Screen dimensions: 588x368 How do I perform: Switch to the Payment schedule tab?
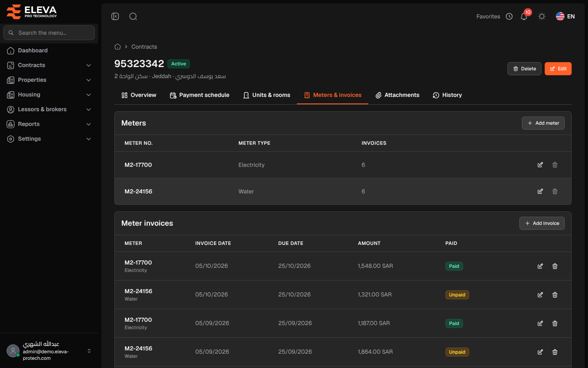tap(199, 95)
